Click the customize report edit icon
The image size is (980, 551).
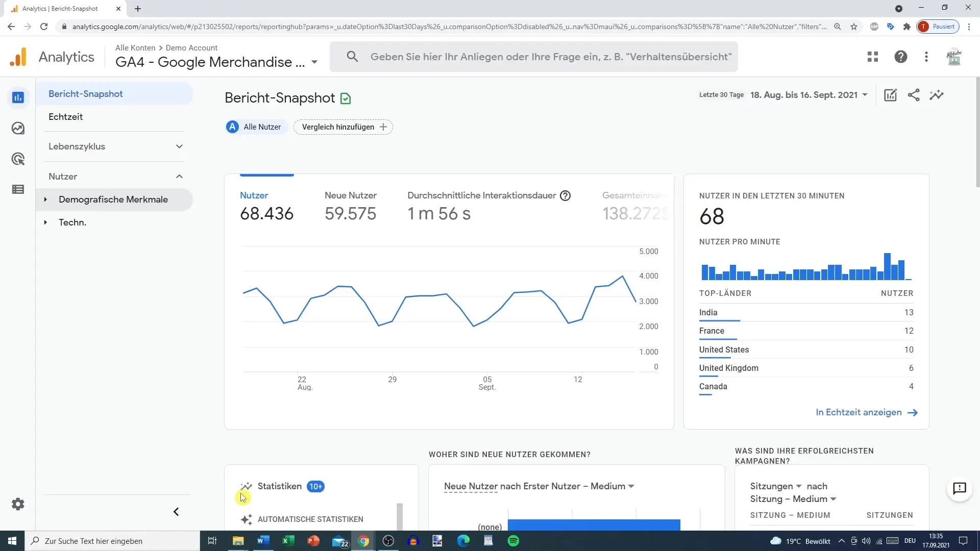tap(890, 95)
